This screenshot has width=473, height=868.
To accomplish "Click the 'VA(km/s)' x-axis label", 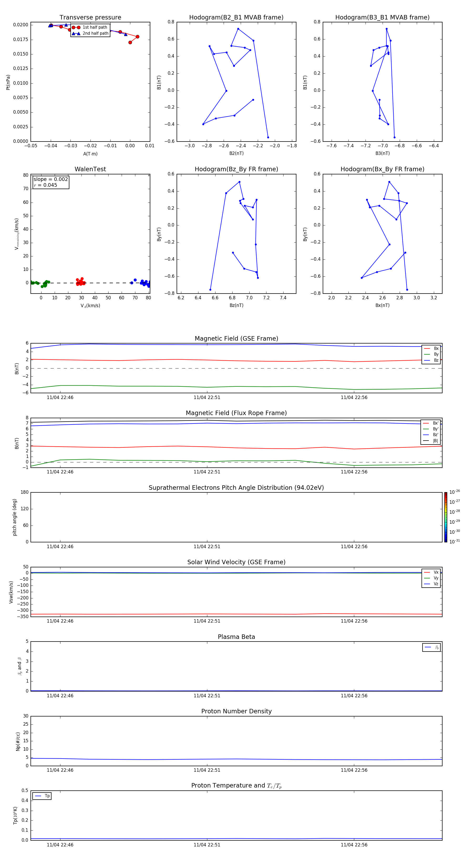I will [x=90, y=306].
